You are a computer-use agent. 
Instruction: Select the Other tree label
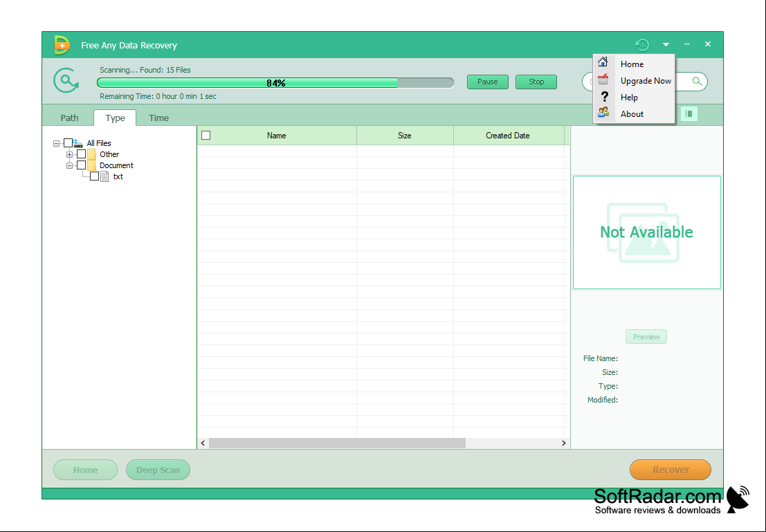click(x=109, y=154)
